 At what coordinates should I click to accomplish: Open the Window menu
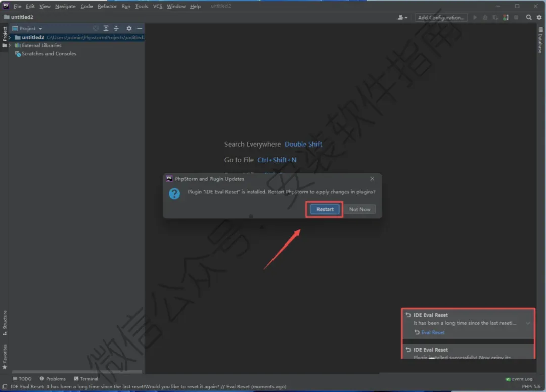click(x=176, y=6)
